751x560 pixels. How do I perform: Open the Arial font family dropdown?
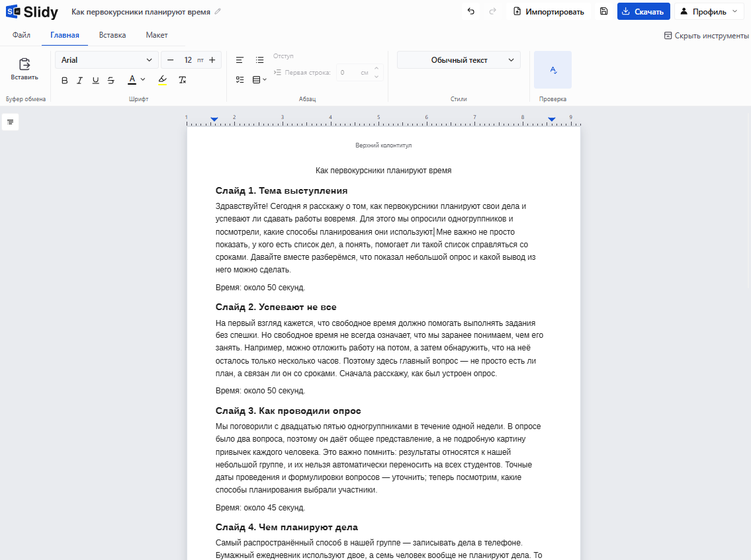pyautogui.click(x=107, y=60)
